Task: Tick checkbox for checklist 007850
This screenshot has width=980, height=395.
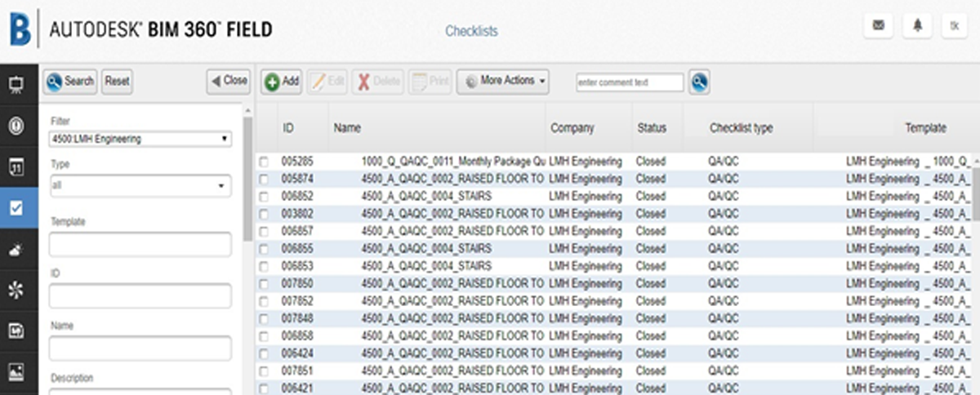Action: pyautogui.click(x=263, y=284)
